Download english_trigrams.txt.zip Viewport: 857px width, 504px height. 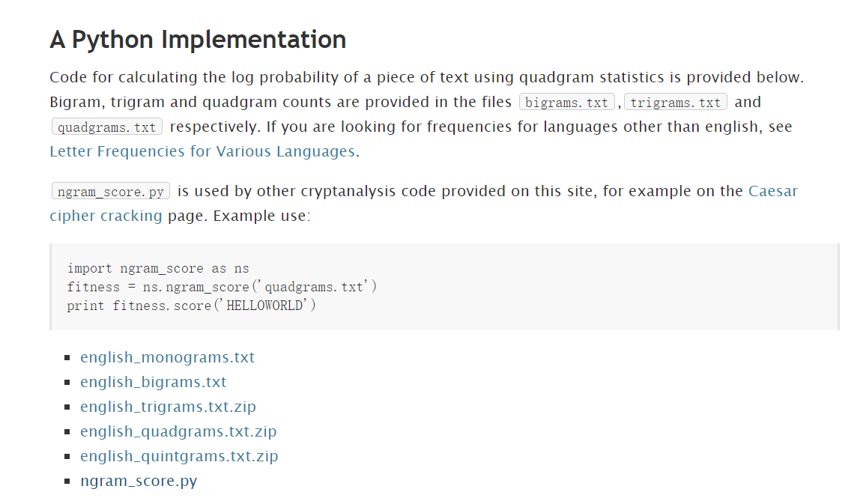click(x=168, y=407)
